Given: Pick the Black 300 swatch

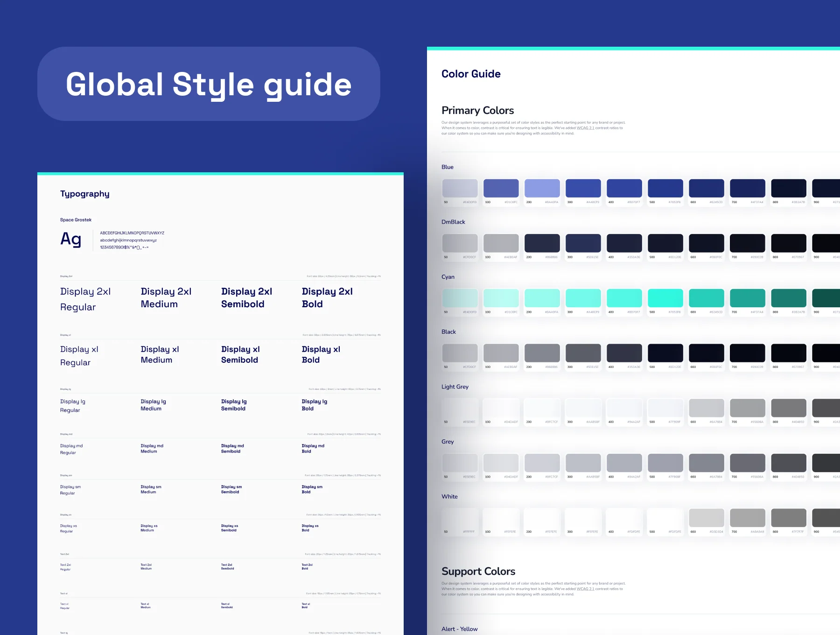Looking at the screenshot, I should [583, 353].
